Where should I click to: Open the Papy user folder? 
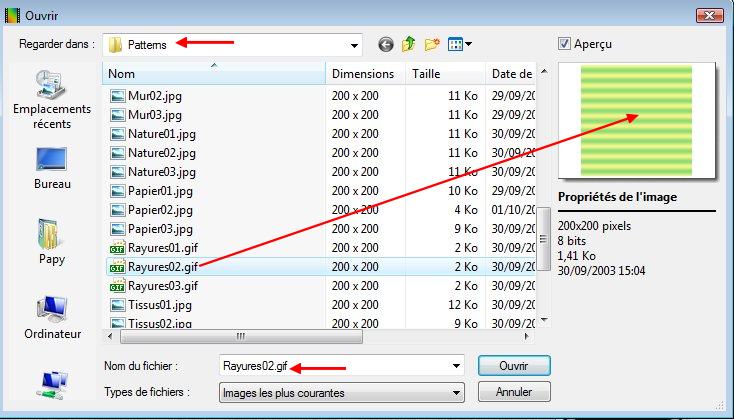pos(52,243)
